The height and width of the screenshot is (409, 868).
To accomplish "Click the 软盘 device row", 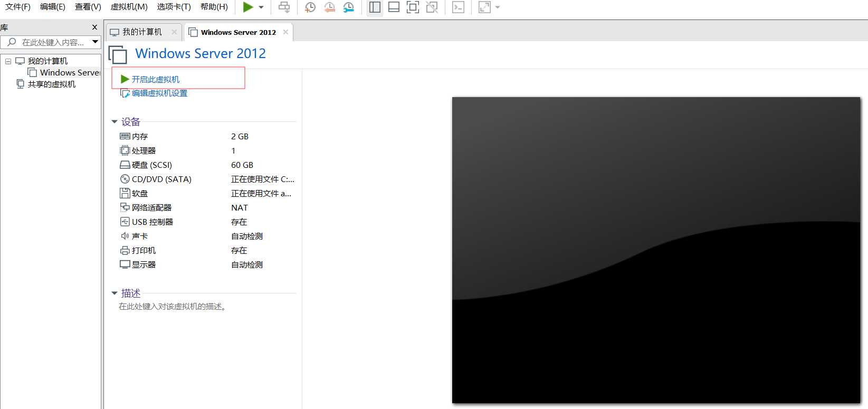I will tap(207, 193).
